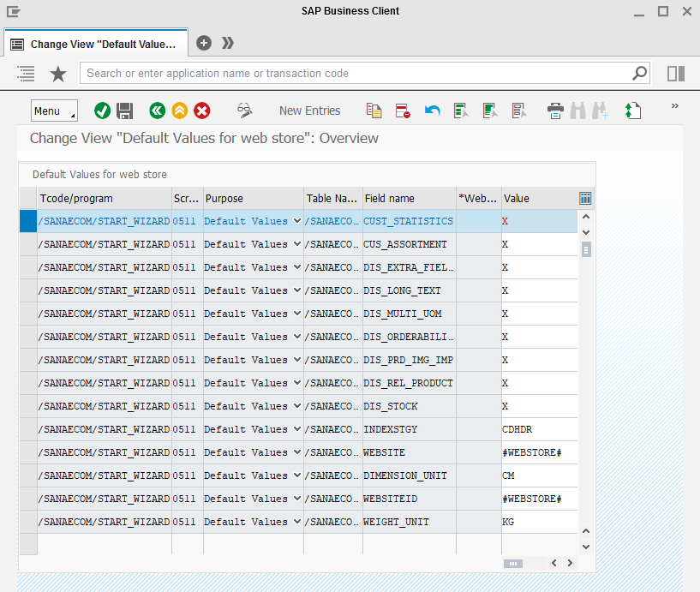Click the KG value cell
The width and height of the screenshot is (700, 592).
point(539,522)
